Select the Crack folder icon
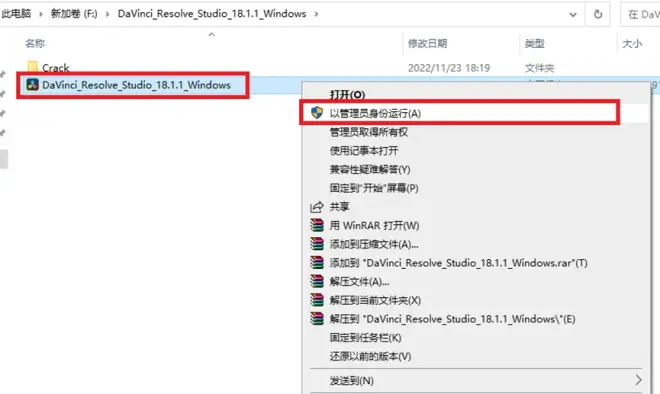Screen dimensions: 660x394 (32, 67)
